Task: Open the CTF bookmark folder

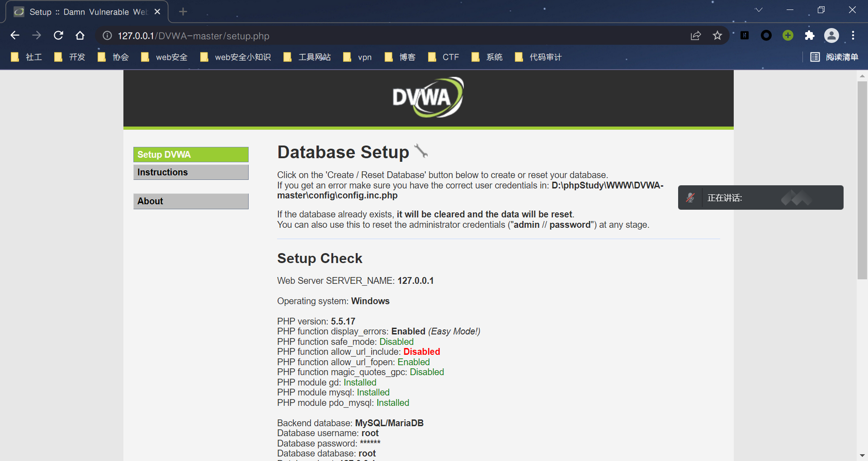Action: click(x=443, y=57)
